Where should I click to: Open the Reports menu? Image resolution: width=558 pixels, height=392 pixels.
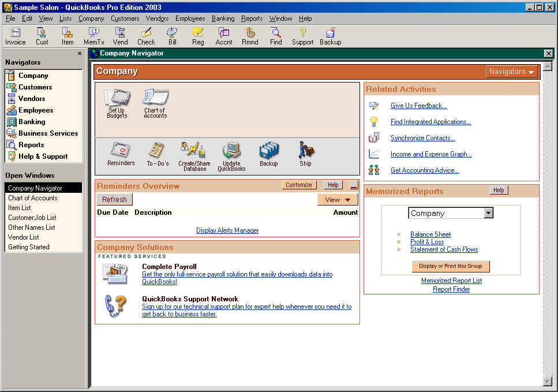[x=252, y=18]
